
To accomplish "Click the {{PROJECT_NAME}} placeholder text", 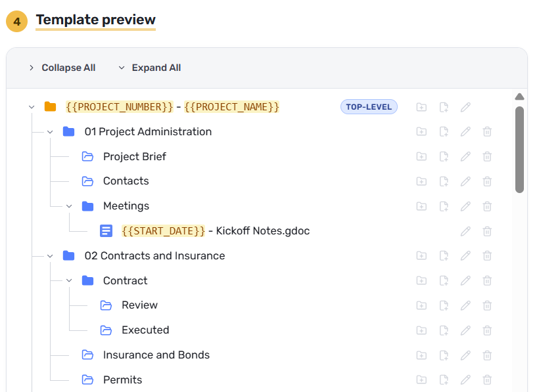I will (231, 107).
